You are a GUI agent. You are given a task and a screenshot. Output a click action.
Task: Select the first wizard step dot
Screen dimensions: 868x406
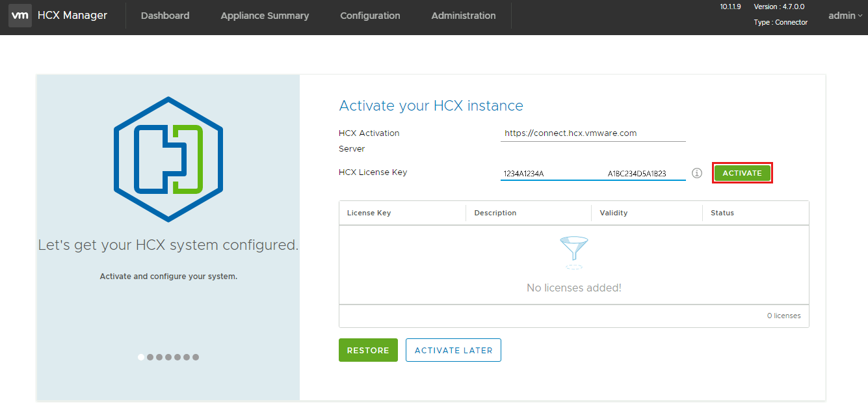point(141,357)
